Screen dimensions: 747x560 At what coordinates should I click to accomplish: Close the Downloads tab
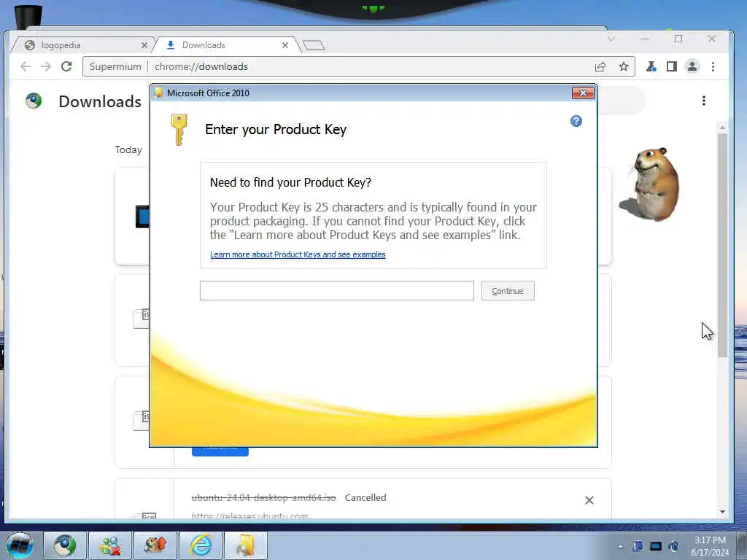(285, 45)
